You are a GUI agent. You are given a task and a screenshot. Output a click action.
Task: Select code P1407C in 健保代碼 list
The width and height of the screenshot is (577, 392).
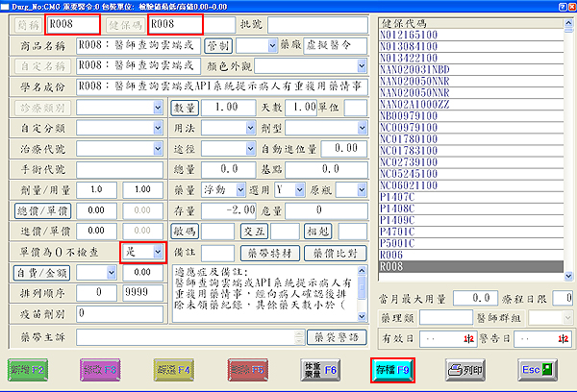click(x=396, y=208)
